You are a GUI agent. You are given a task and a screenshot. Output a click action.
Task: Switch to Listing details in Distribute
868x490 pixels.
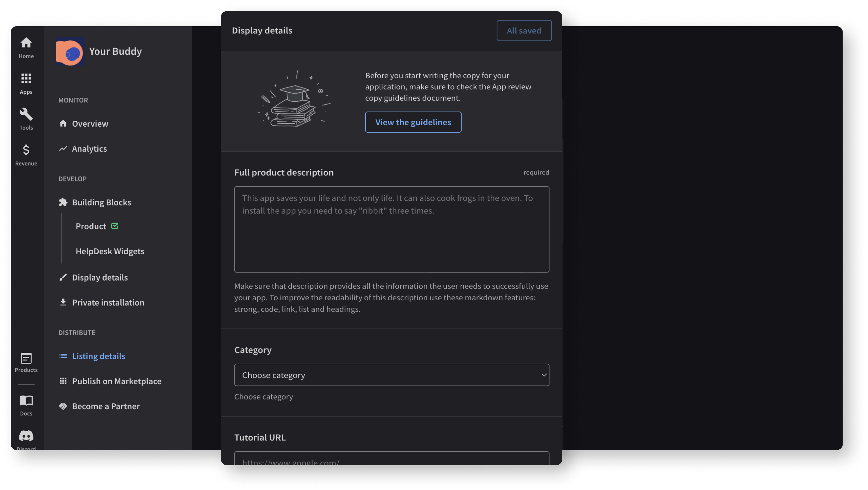tap(98, 356)
